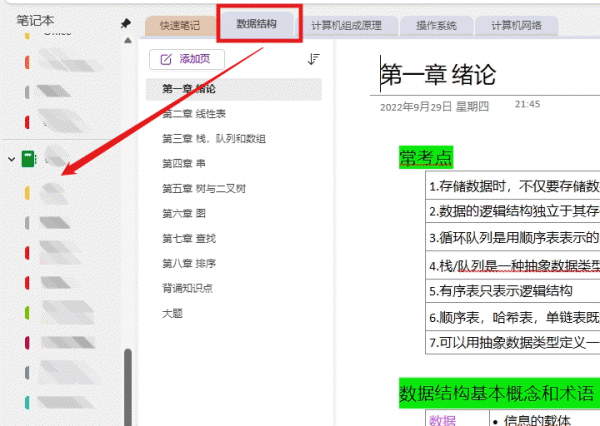
Task: Click the 添加页 add page button
Action: [x=187, y=59]
